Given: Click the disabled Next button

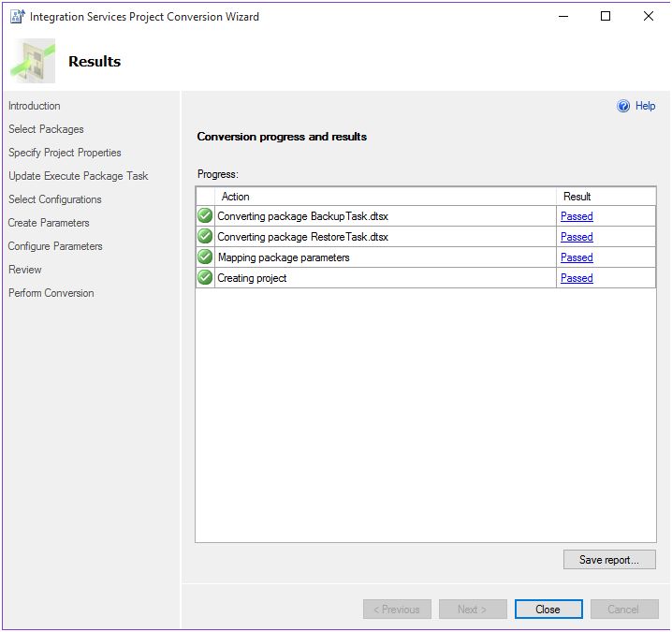Looking at the screenshot, I should click(x=473, y=610).
